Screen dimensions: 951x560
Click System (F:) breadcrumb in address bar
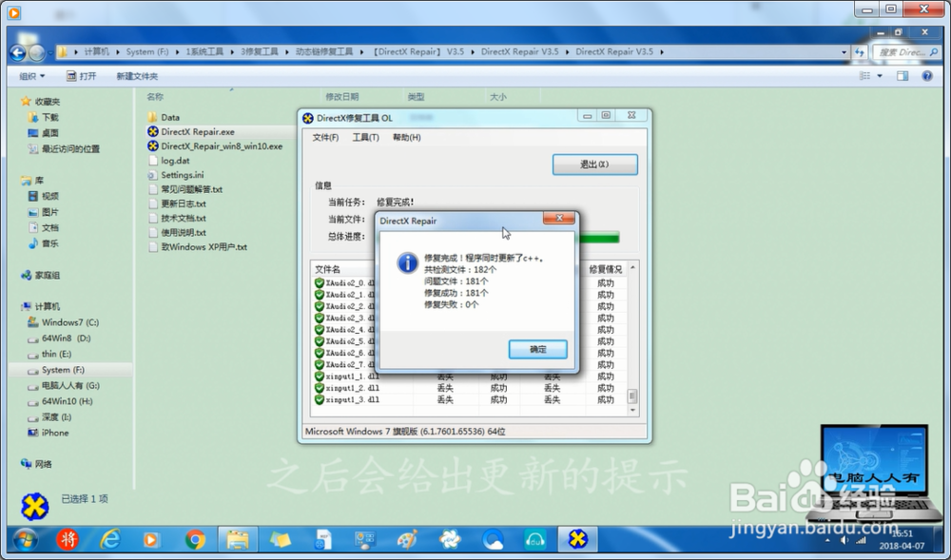tap(147, 52)
